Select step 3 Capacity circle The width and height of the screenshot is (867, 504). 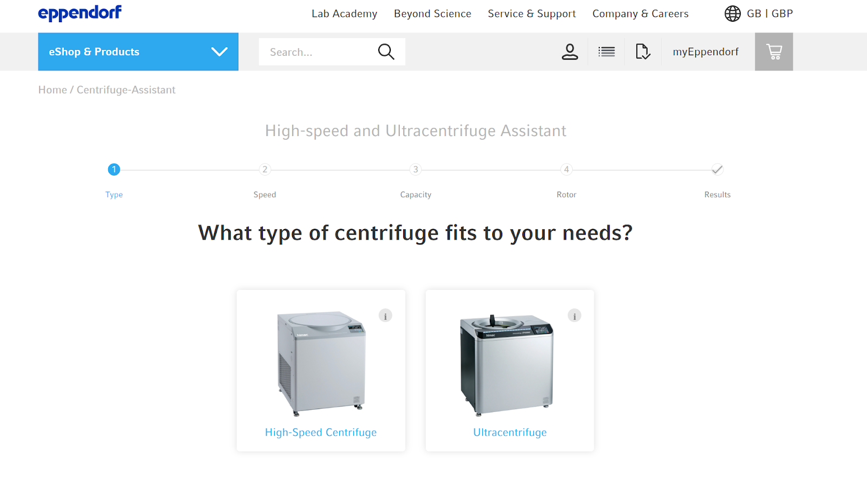click(x=416, y=170)
